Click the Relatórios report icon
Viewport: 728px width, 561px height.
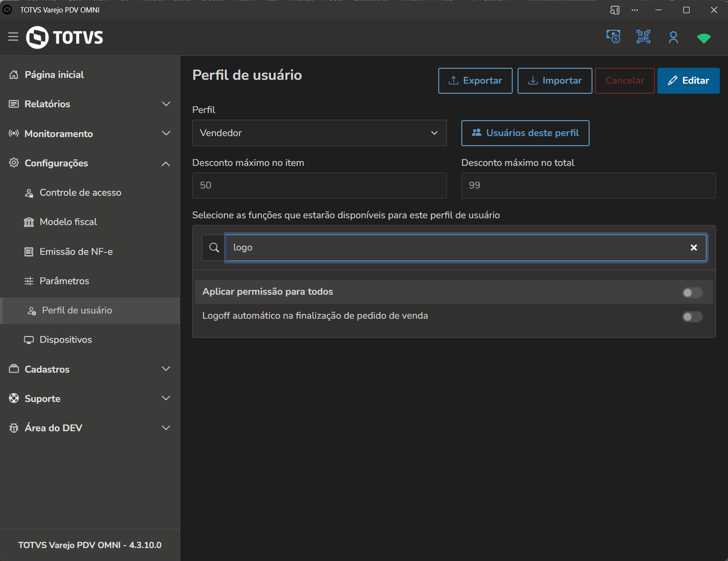click(x=14, y=104)
